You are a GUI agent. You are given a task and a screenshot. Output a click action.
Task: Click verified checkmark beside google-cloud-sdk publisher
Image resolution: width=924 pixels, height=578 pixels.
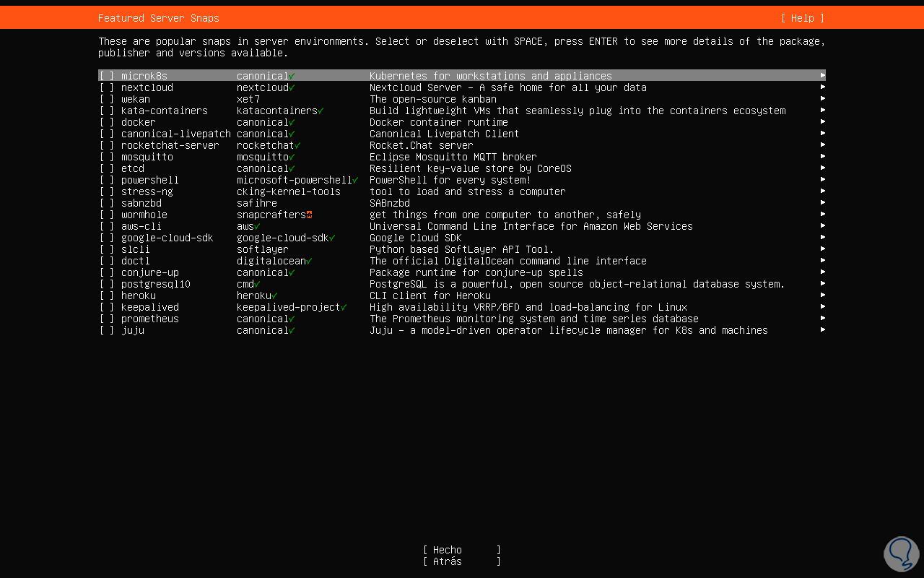click(x=332, y=238)
